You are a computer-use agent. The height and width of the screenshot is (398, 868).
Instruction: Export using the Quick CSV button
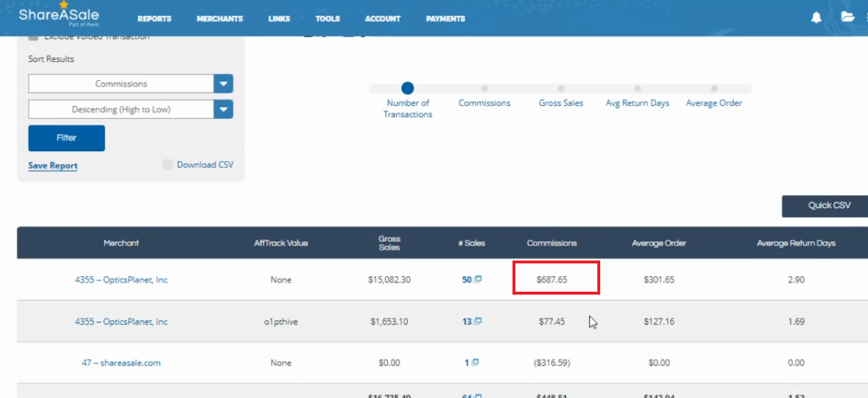825,206
